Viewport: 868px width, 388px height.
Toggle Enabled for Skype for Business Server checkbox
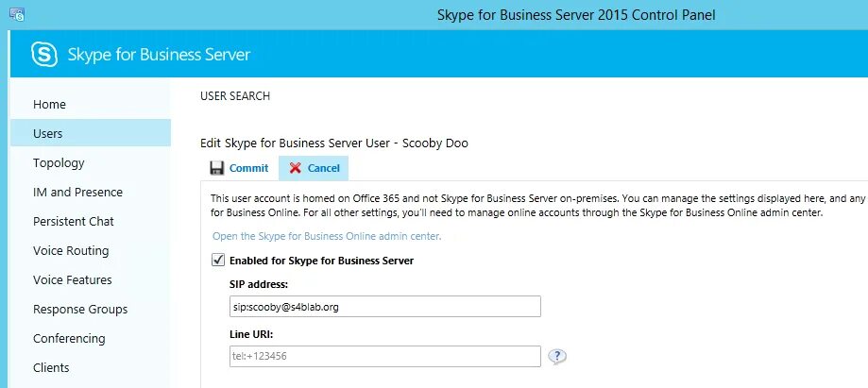(218, 260)
